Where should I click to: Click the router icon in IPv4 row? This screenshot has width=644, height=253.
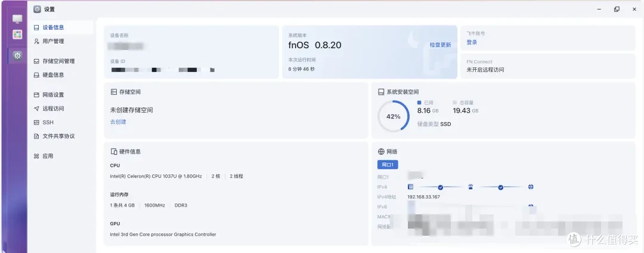point(470,187)
